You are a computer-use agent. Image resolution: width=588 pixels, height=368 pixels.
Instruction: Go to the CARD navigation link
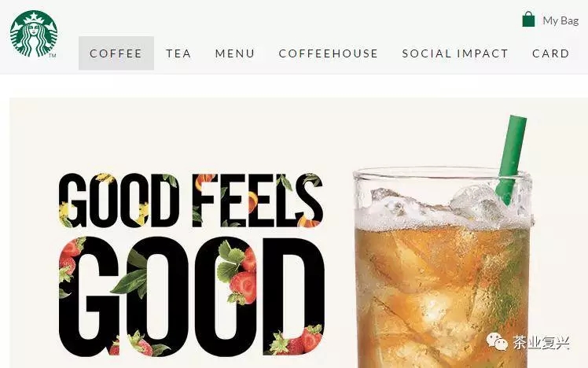click(551, 53)
